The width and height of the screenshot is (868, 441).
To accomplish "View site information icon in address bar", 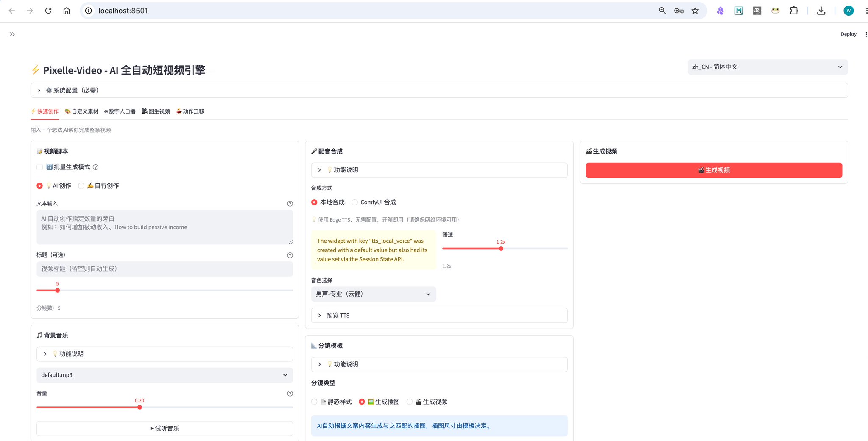I will coord(89,11).
